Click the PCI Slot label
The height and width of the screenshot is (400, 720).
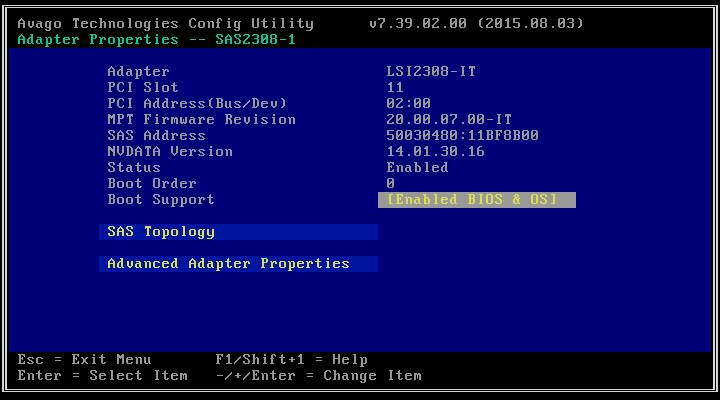tap(143, 87)
